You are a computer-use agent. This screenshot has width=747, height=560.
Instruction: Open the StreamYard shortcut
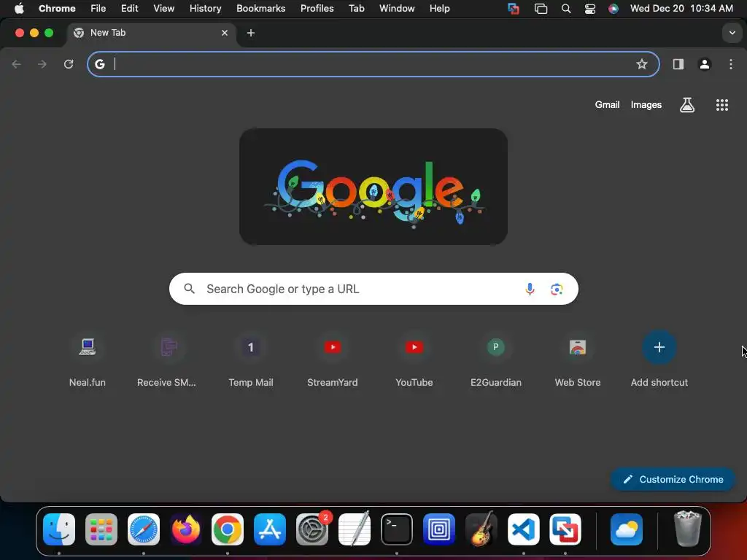click(333, 360)
